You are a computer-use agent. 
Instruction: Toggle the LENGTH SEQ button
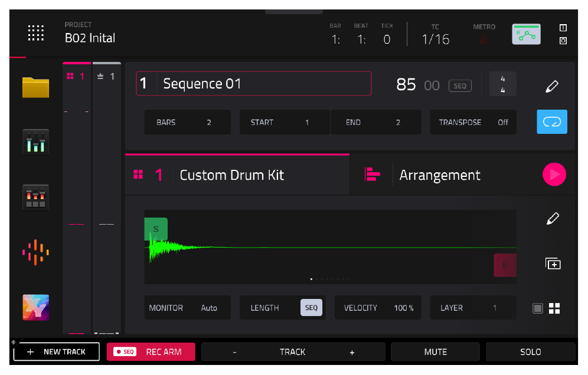(311, 308)
